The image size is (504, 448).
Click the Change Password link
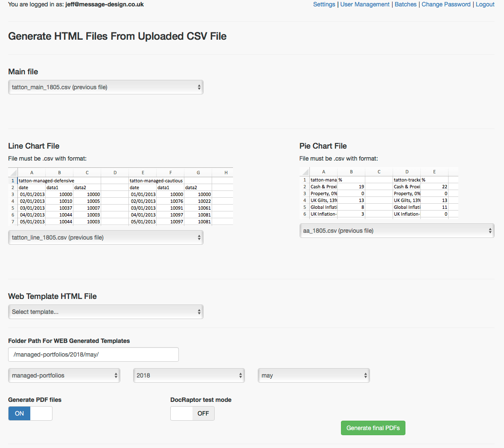tap(446, 5)
